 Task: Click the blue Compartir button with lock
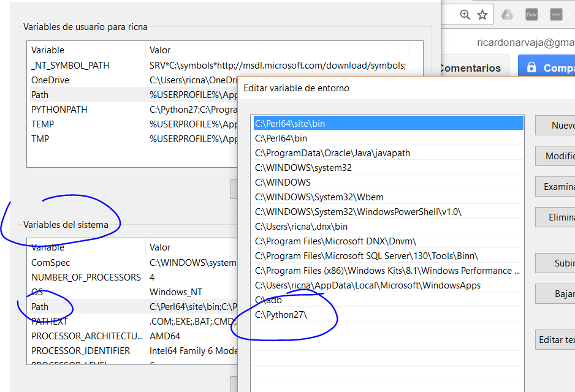tap(547, 68)
